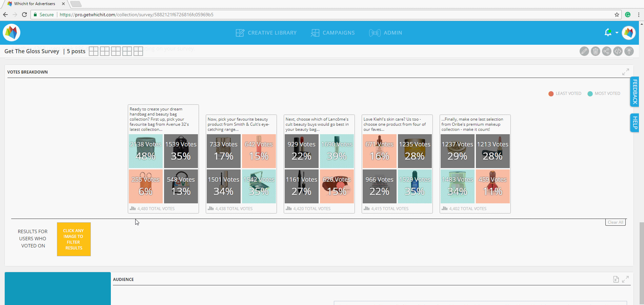The width and height of the screenshot is (644, 305).
Task: Filter by the 642 Votes 15% image
Action: (x=259, y=151)
